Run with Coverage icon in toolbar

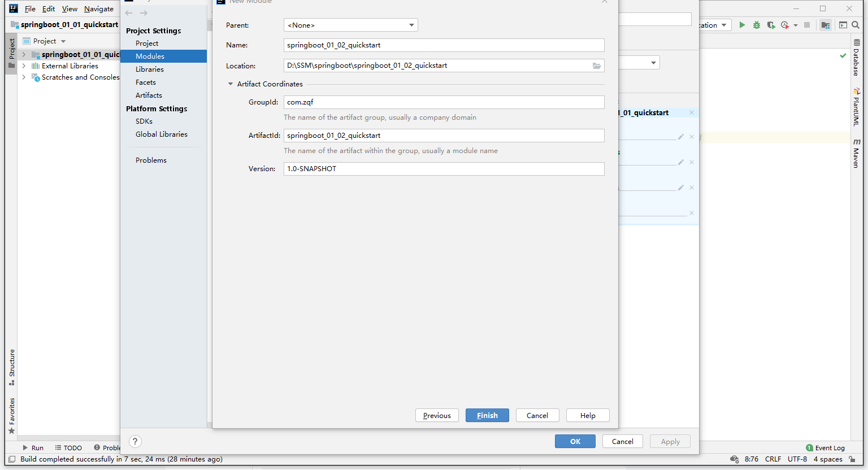(x=771, y=25)
